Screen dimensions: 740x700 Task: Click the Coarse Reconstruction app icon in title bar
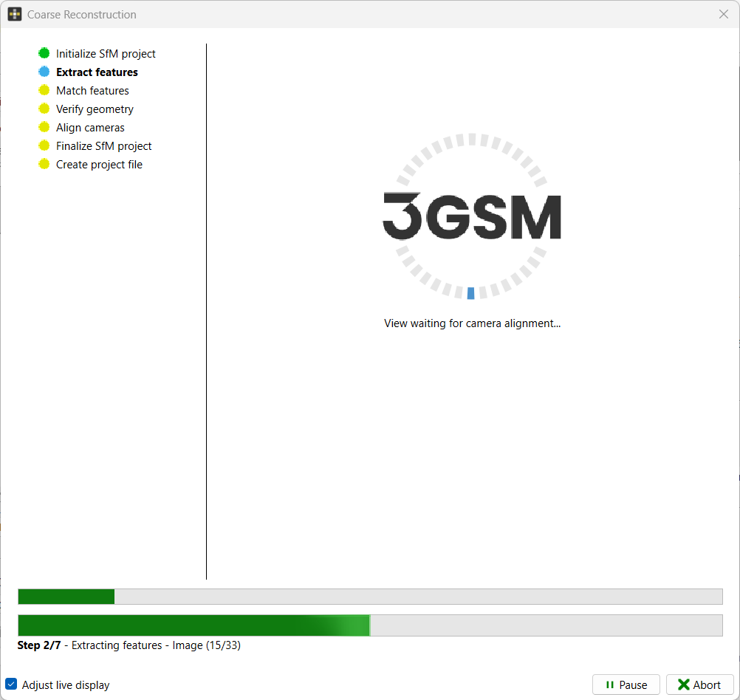coord(15,14)
